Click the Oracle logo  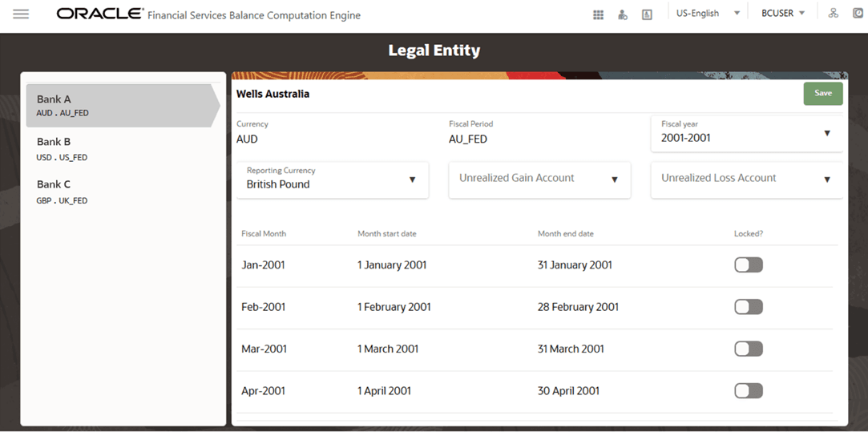(x=99, y=14)
